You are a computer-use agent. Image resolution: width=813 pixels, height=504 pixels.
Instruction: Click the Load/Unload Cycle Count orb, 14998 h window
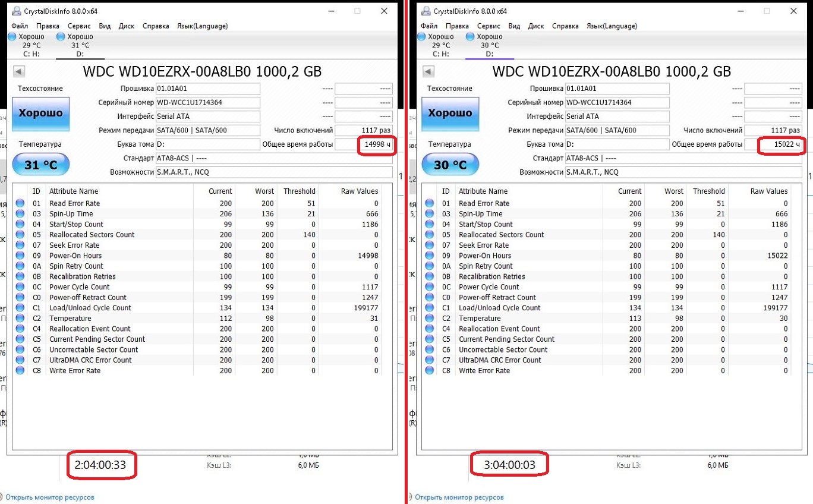pyautogui.click(x=20, y=308)
